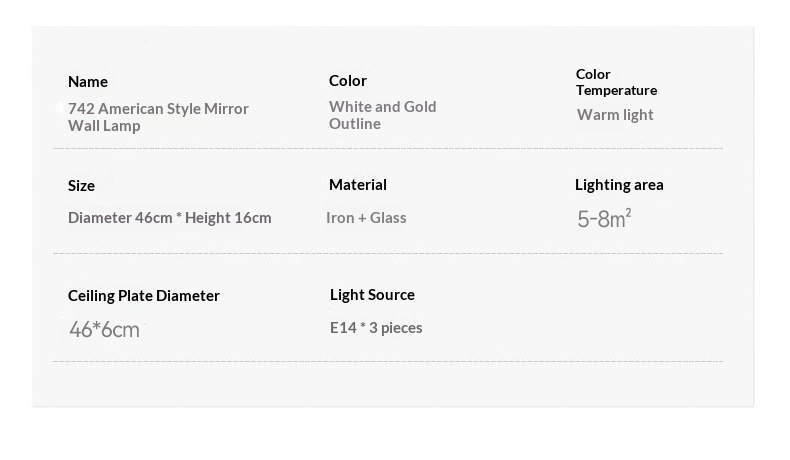Select the 742 American Style Mirror Wall Lamp text

coord(158,116)
